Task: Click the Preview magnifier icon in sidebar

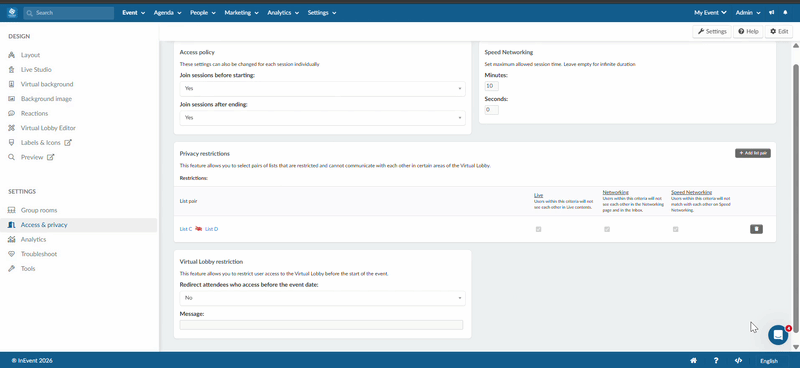Action: [x=12, y=157]
